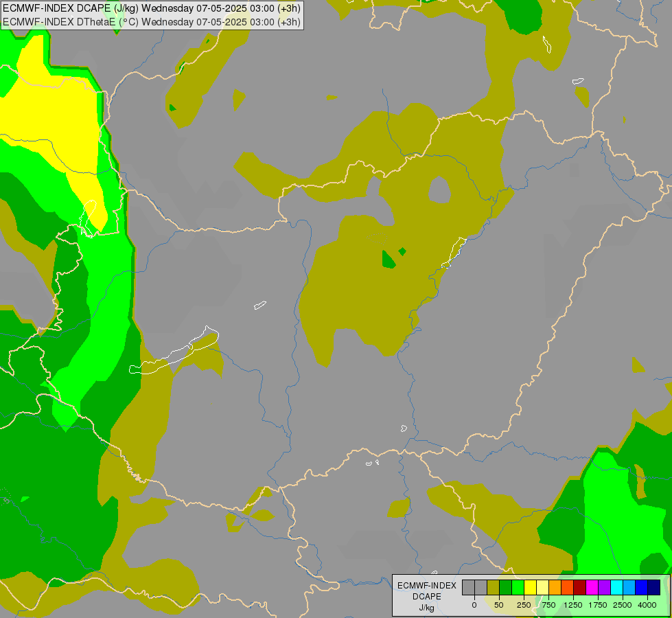Select the purple legend swatch
Viewport: 672px width, 618px height.
[x=604, y=587]
